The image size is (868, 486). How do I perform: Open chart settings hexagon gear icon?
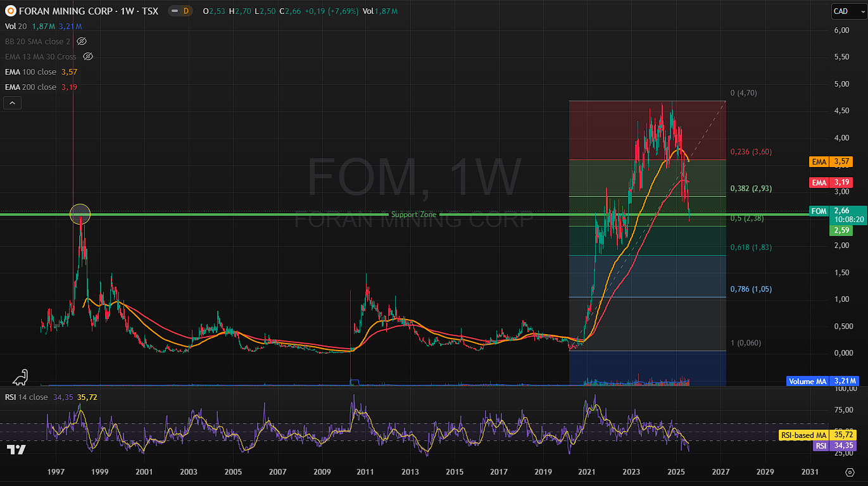(x=850, y=472)
